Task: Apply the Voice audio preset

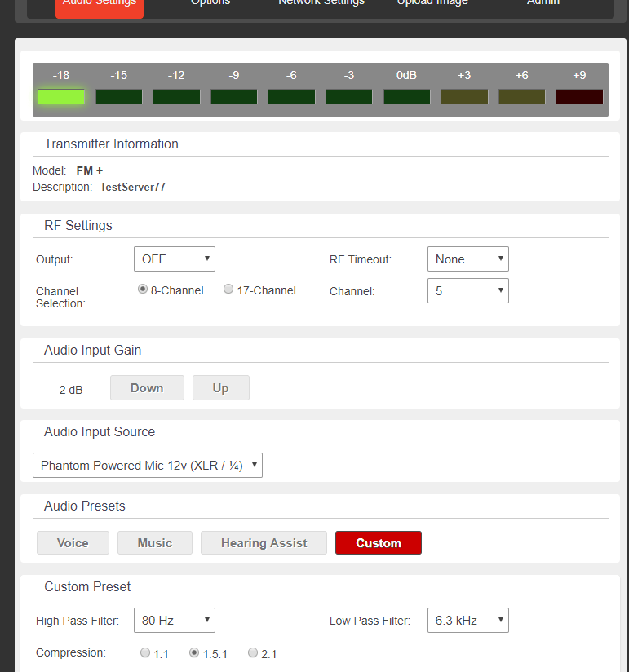Action: (x=73, y=543)
